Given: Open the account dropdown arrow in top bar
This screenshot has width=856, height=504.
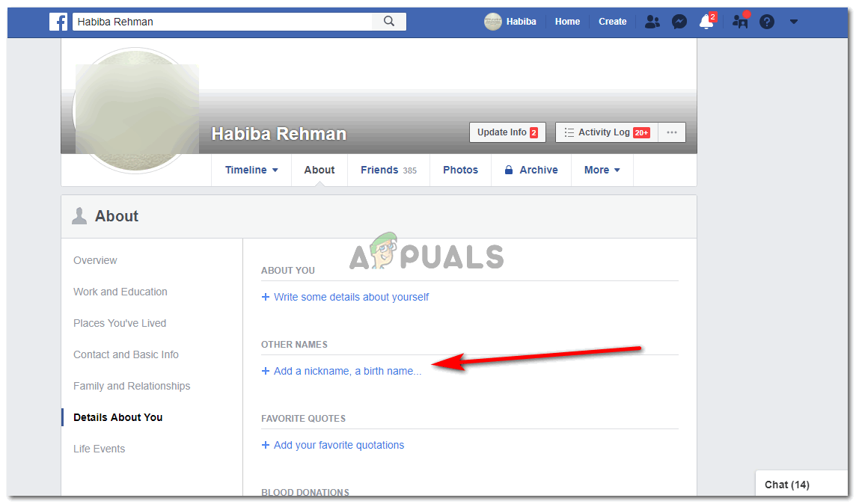Looking at the screenshot, I should pos(794,22).
